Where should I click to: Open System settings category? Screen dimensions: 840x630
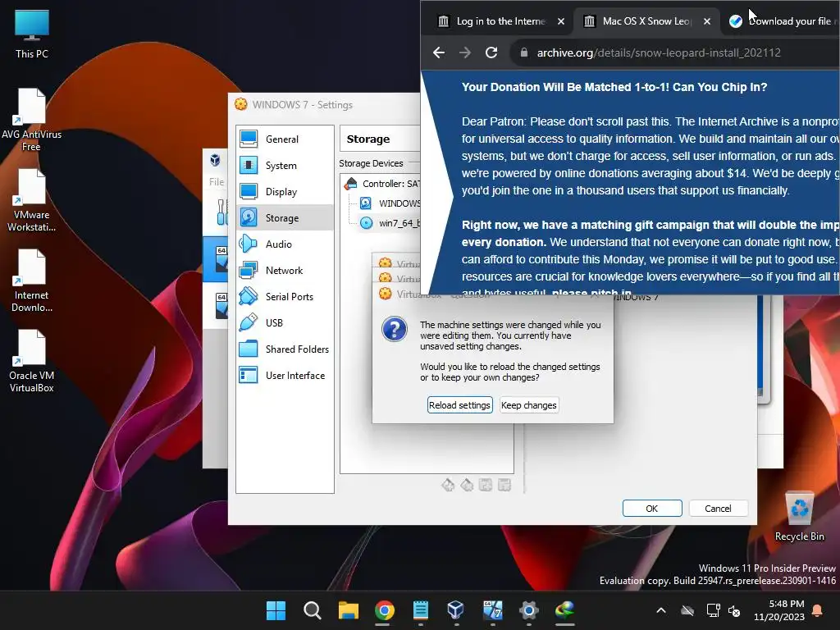(285, 165)
